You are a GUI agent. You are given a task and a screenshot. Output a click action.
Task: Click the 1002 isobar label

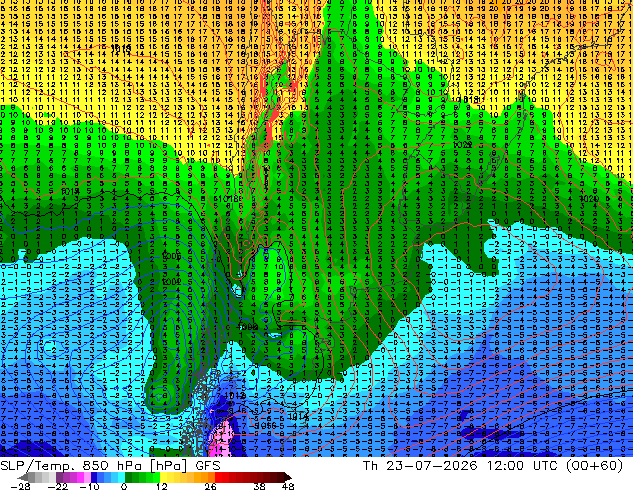[x=171, y=282]
